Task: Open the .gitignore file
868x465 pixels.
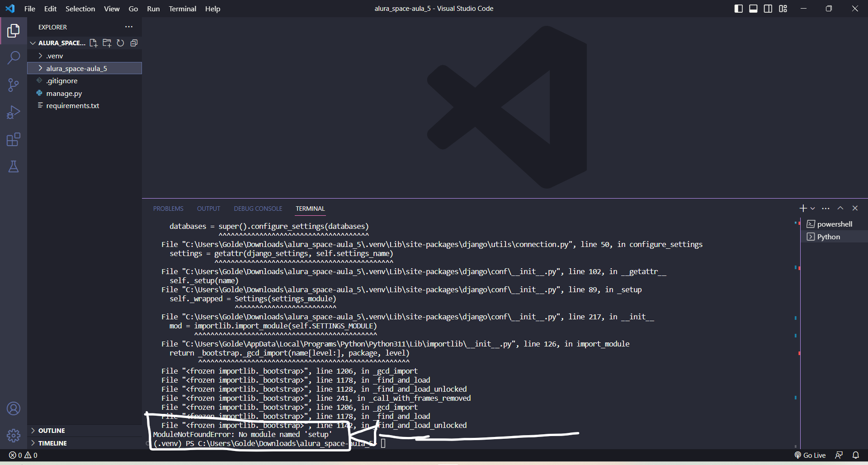Action: pos(85,81)
